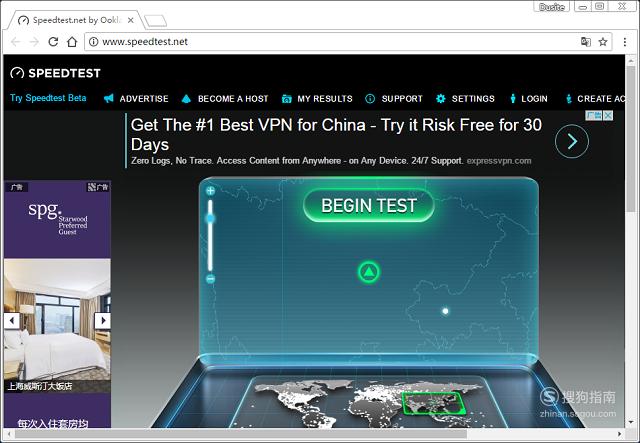The width and height of the screenshot is (640, 443).
Task: Click the gear icon beside SETTINGS
Action: [x=440, y=98]
